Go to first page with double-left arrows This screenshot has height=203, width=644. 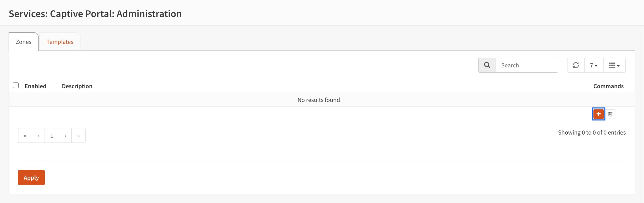(x=25, y=136)
